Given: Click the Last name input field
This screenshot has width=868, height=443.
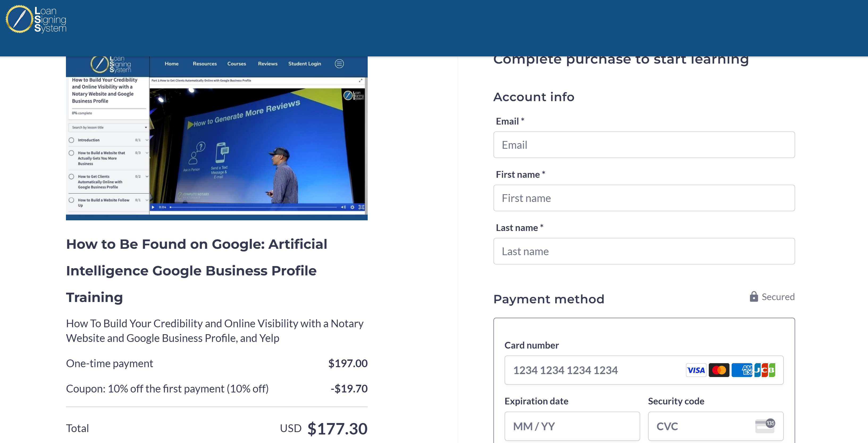Looking at the screenshot, I should coord(644,251).
